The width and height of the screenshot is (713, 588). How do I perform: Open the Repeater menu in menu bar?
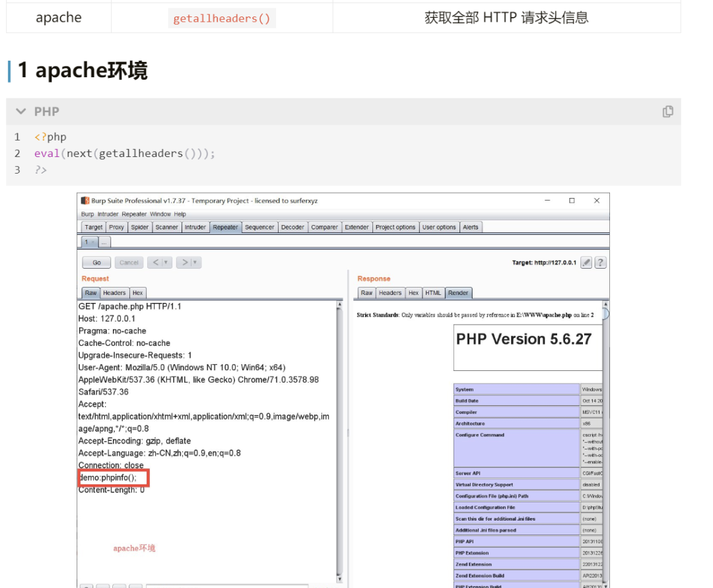[134, 214]
